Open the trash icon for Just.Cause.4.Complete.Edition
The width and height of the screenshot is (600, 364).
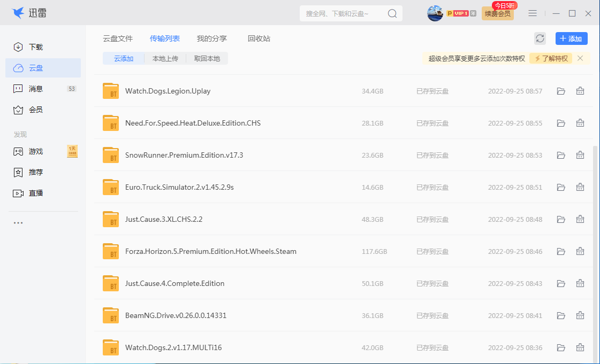(580, 283)
